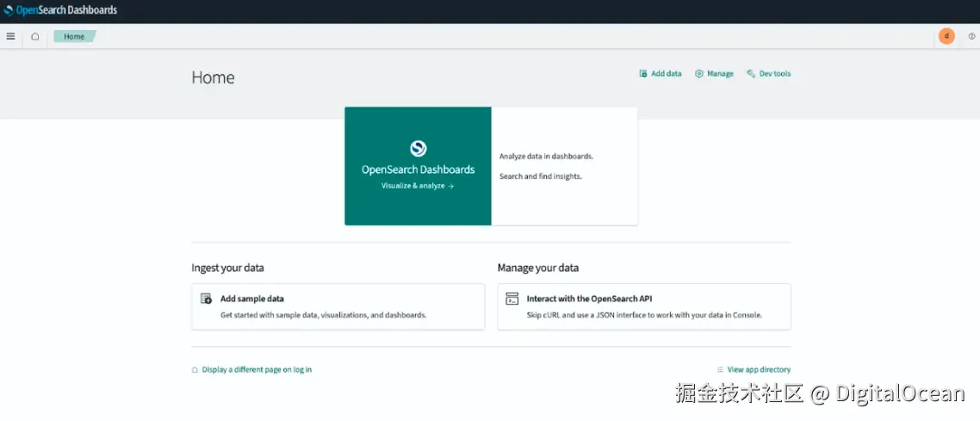The width and height of the screenshot is (980, 421).
Task: Click the OpenSearch Dashboards card title
Action: coord(419,170)
